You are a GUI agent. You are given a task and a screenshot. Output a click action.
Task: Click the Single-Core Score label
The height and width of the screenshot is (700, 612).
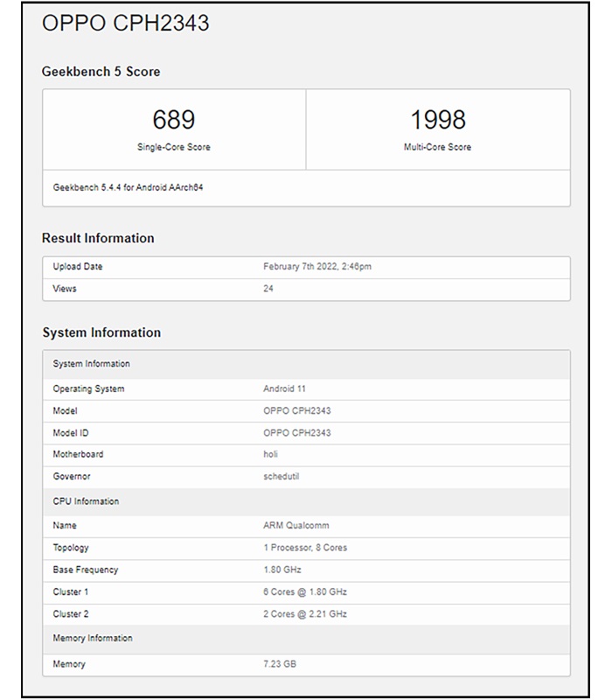pos(173,147)
